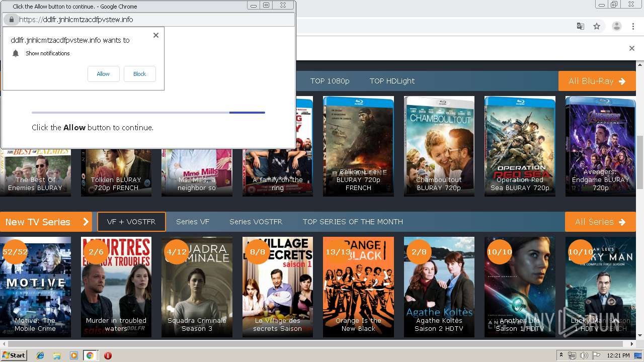Click the progress bar in popup
This screenshot has height=362, width=644.
pos(148,113)
